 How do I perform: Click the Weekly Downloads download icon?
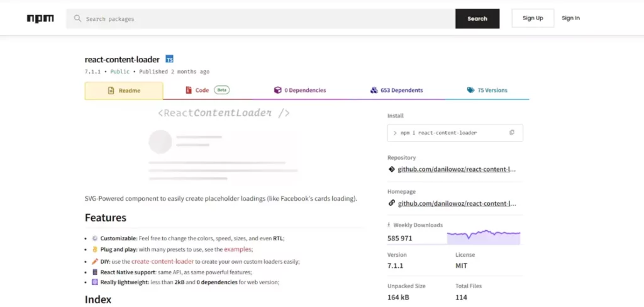click(x=389, y=225)
